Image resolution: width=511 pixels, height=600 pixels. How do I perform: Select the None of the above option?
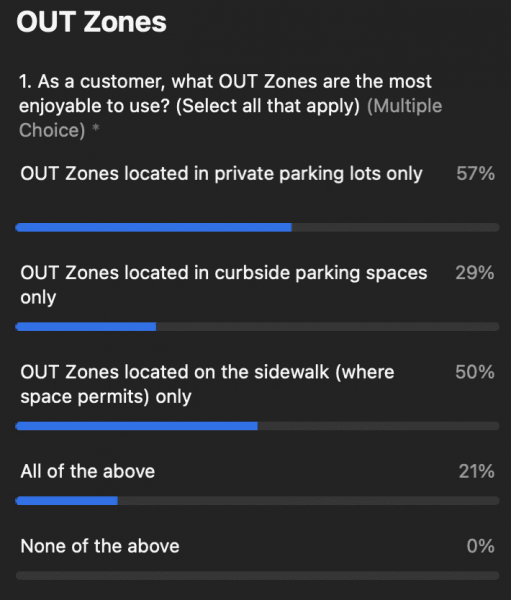100,546
